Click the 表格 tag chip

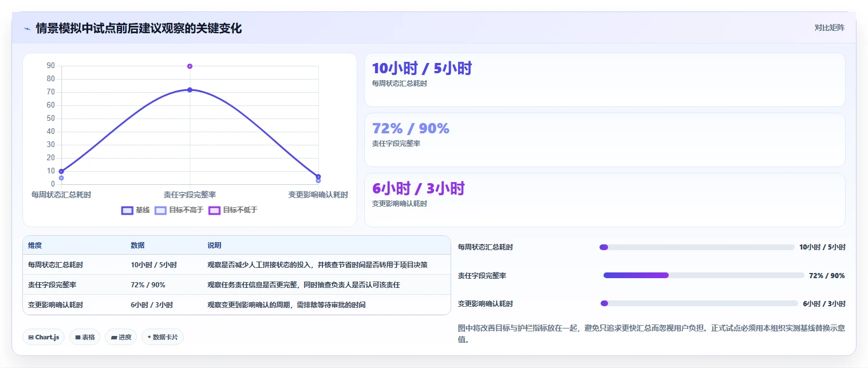click(85, 337)
